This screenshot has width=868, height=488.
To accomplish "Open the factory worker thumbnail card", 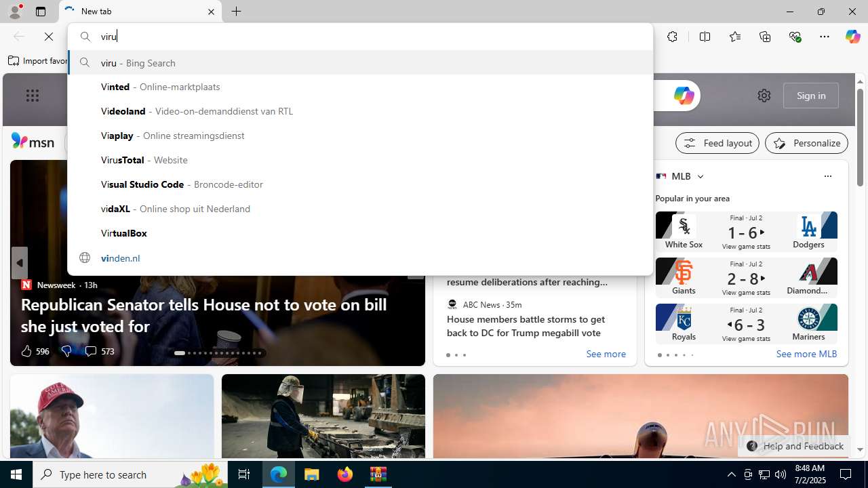I will pos(323,416).
